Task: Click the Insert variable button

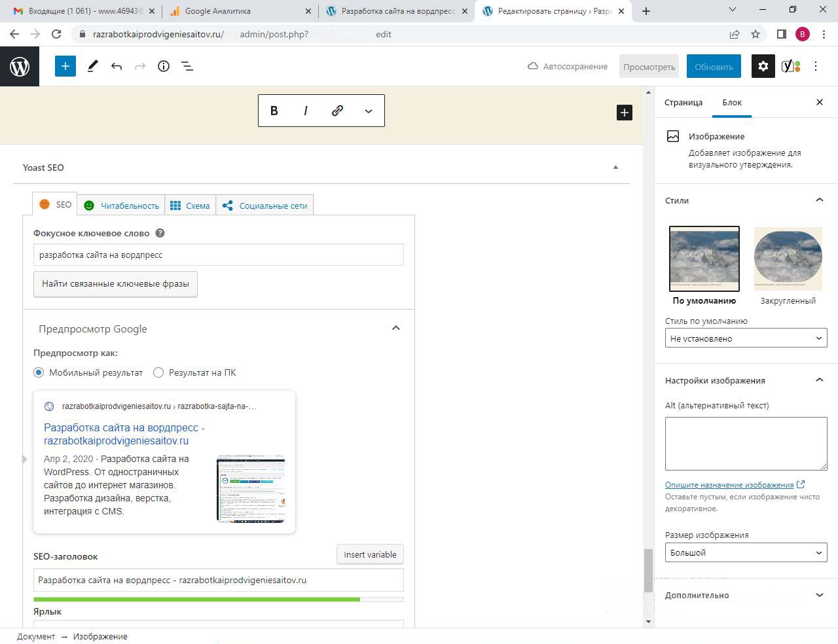Action: (370, 554)
